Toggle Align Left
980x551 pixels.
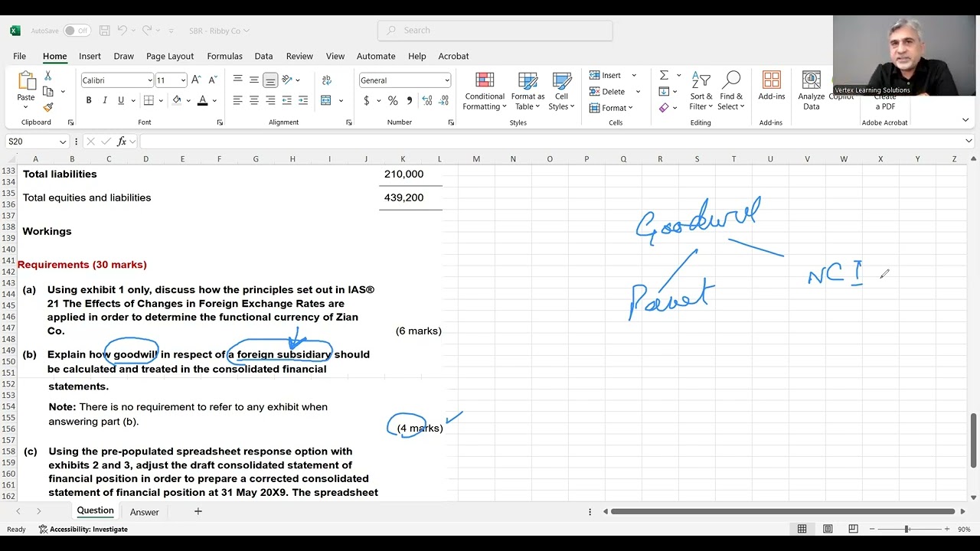tap(238, 100)
